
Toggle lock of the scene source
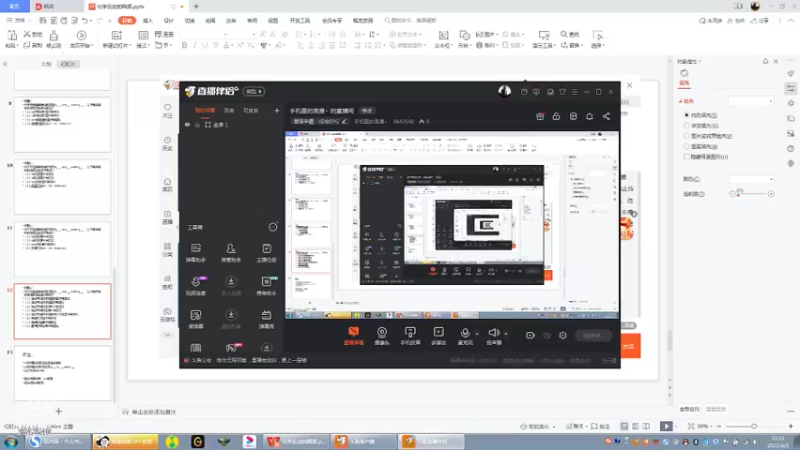(197, 124)
